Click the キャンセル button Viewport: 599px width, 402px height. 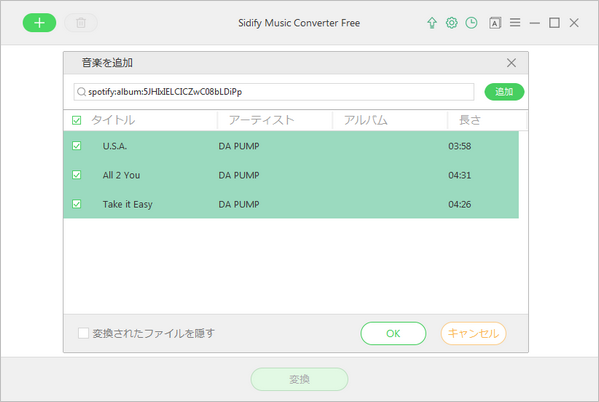473,333
